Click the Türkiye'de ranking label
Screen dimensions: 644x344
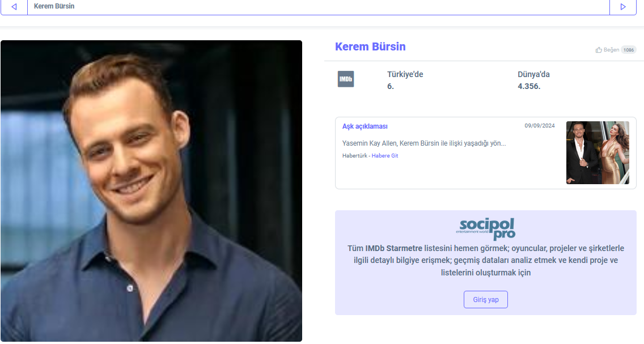[x=405, y=74]
